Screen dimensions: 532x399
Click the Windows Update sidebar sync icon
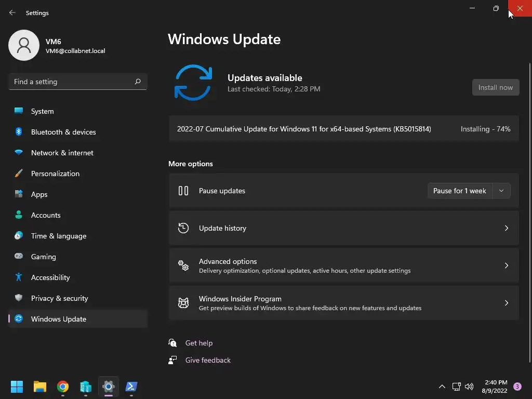19,318
